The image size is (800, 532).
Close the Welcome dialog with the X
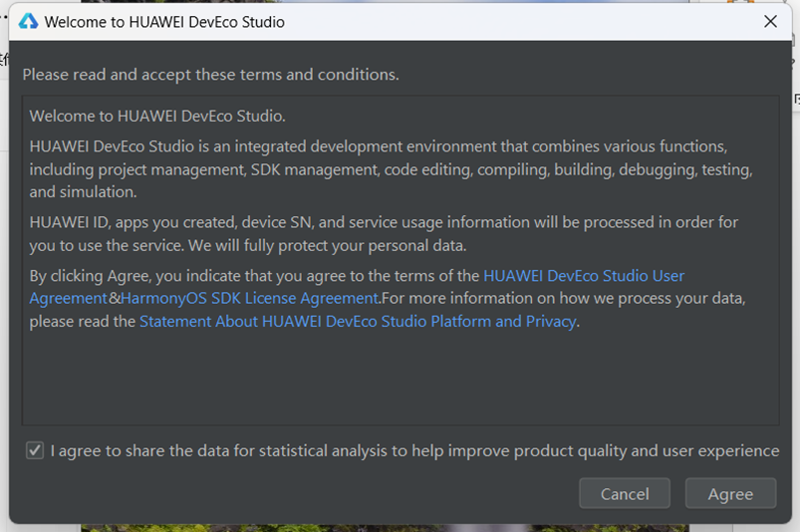tap(770, 21)
